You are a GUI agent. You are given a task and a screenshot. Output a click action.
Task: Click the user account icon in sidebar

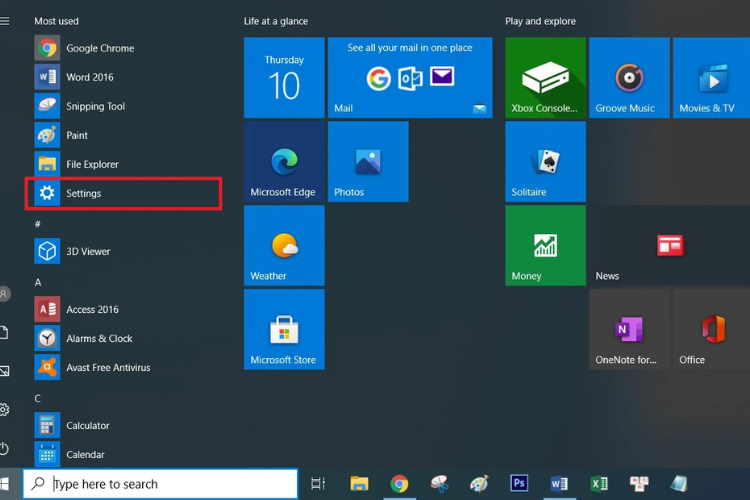coord(4,293)
